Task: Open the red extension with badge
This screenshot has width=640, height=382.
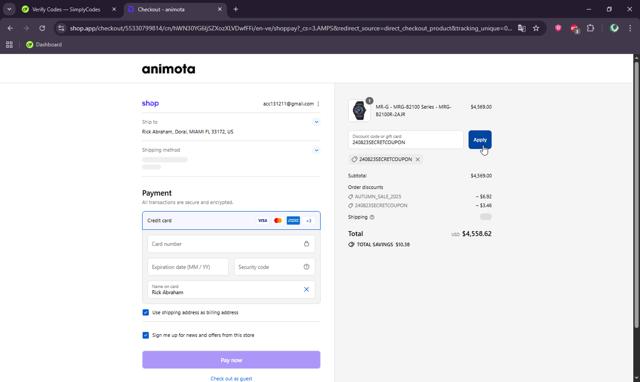Action: tap(574, 29)
